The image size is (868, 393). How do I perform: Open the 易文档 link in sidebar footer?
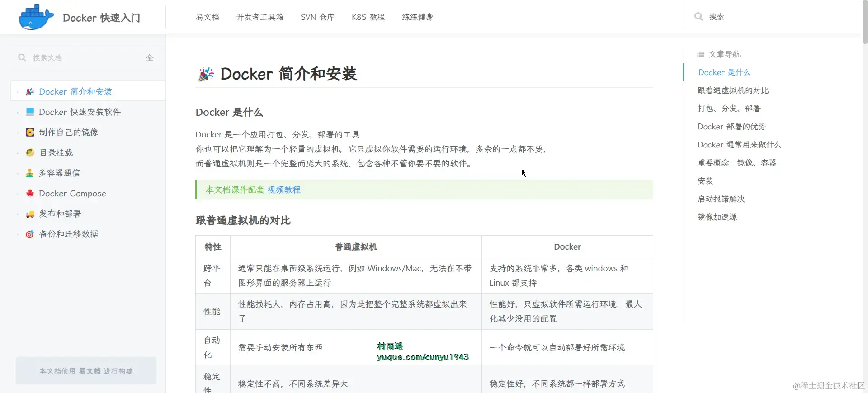[90, 371]
